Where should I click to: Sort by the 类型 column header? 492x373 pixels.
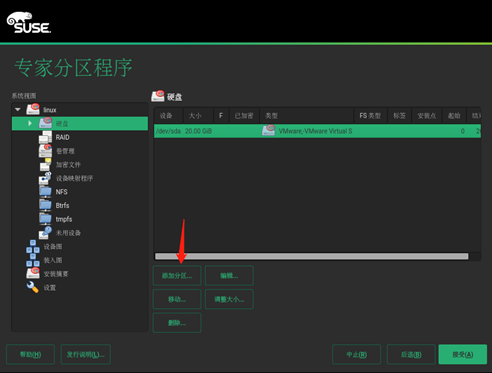[307, 116]
